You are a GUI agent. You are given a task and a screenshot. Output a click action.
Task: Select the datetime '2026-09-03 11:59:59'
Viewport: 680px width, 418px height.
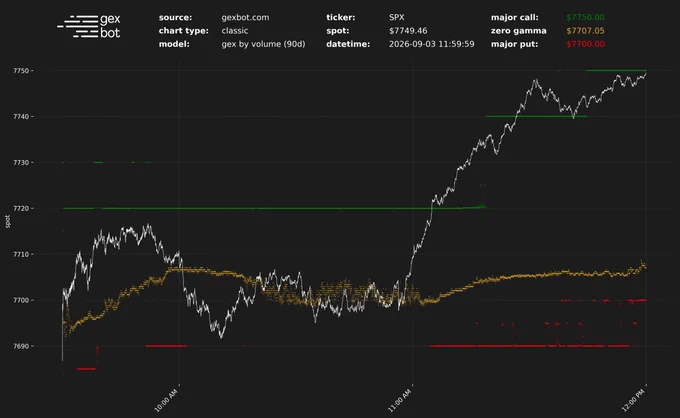click(432, 44)
